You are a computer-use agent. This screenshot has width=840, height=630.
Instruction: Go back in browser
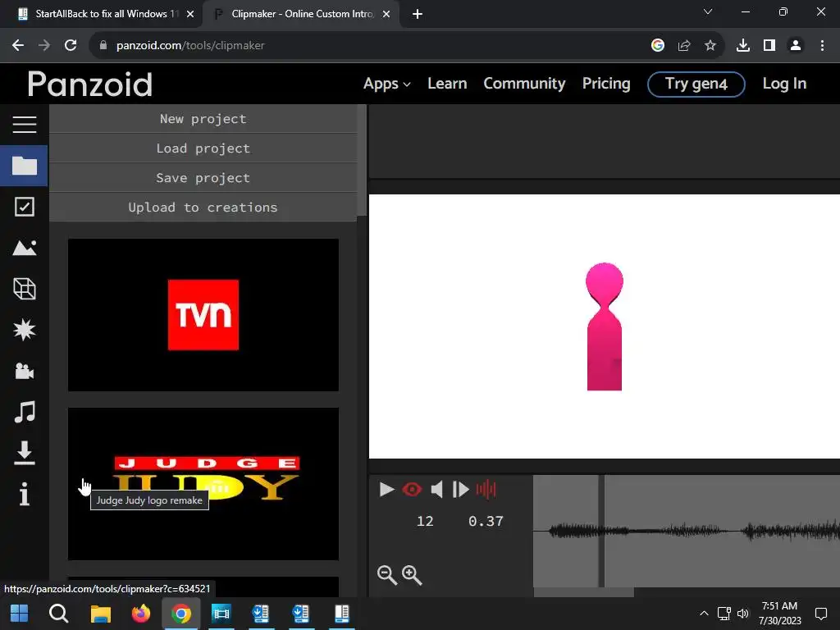[18, 46]
